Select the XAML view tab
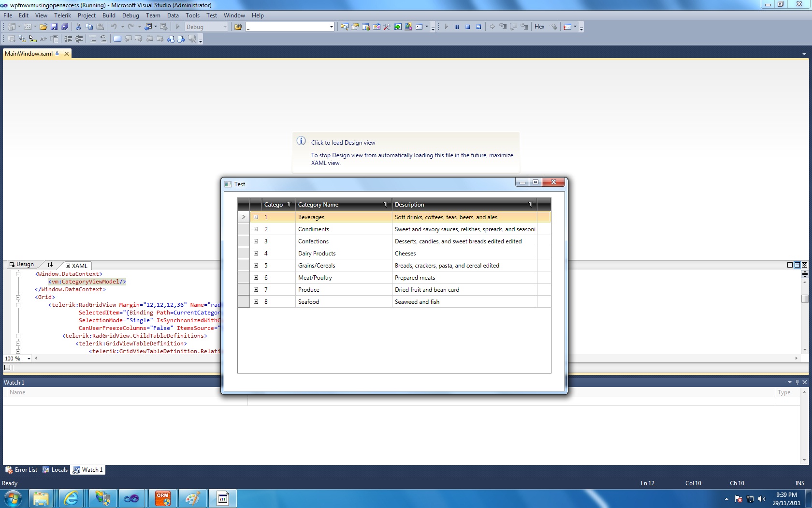 tap(76, 266)
